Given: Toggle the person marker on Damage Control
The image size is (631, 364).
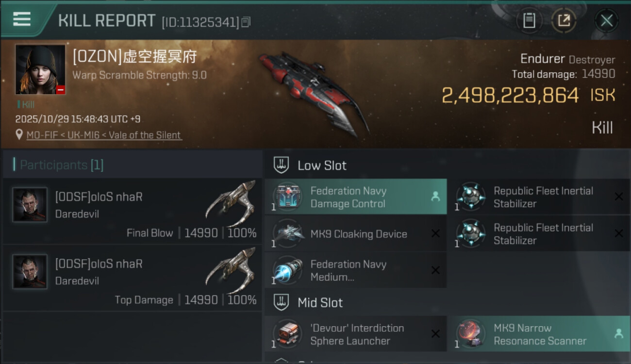Looking at the screenshot, I should pyautogui.click(x=435, y=197).
